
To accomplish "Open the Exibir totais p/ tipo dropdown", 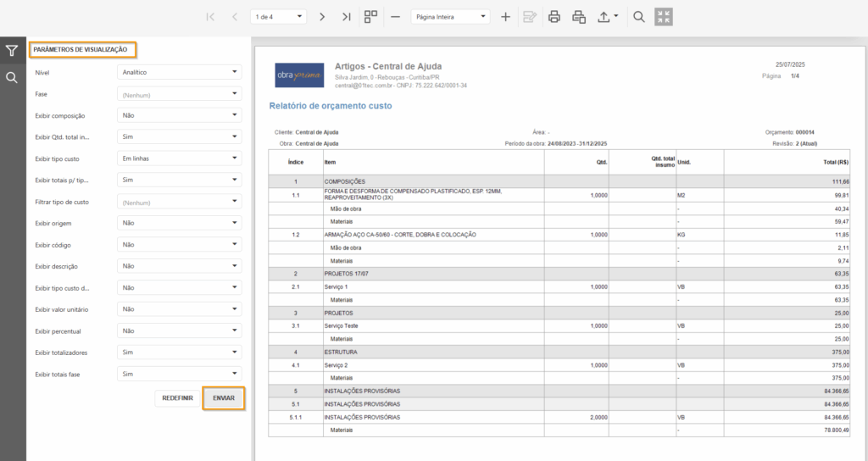I will click(x=180, y=180).
